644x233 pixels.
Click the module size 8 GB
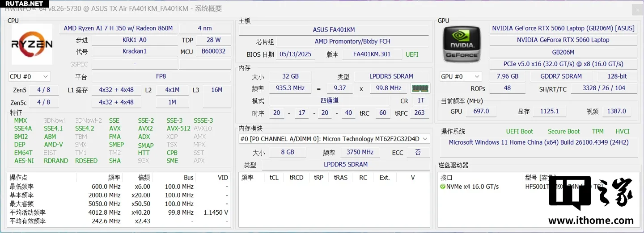point(288,152)
